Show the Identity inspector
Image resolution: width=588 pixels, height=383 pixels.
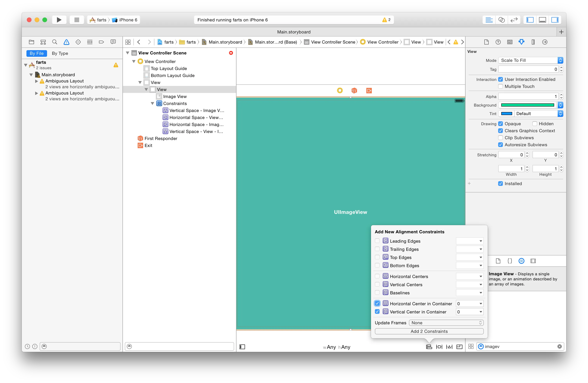[510, 42]
